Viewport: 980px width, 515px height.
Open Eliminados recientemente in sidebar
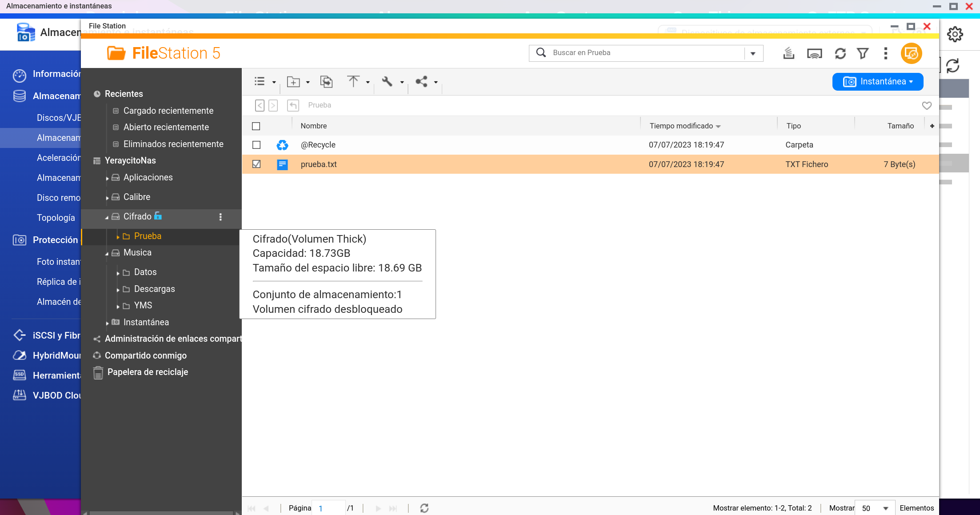173,144
